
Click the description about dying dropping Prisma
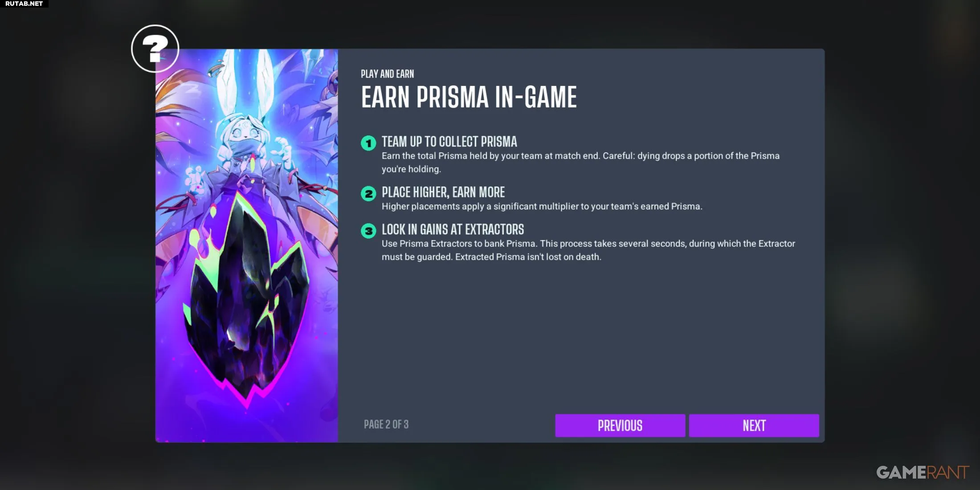click(580, 162)
